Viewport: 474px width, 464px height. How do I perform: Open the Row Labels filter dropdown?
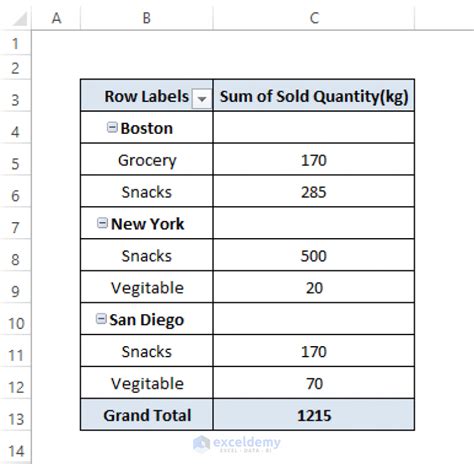[x=202, y=99]
